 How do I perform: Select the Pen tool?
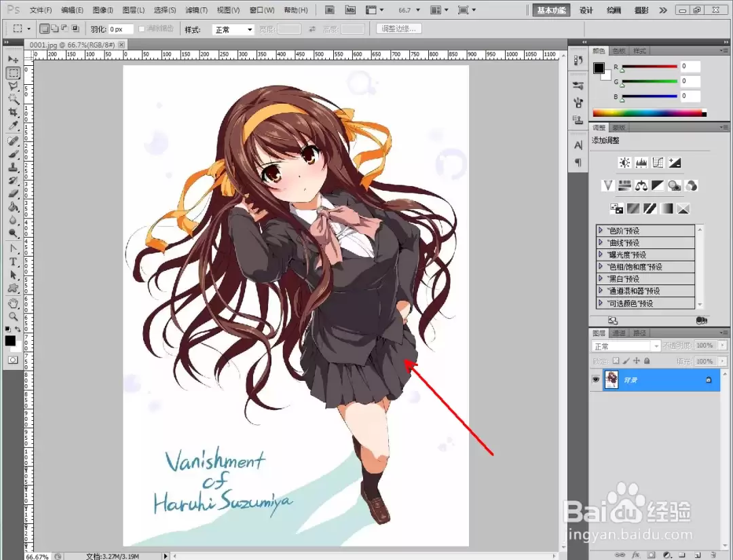tap(13, 248)
